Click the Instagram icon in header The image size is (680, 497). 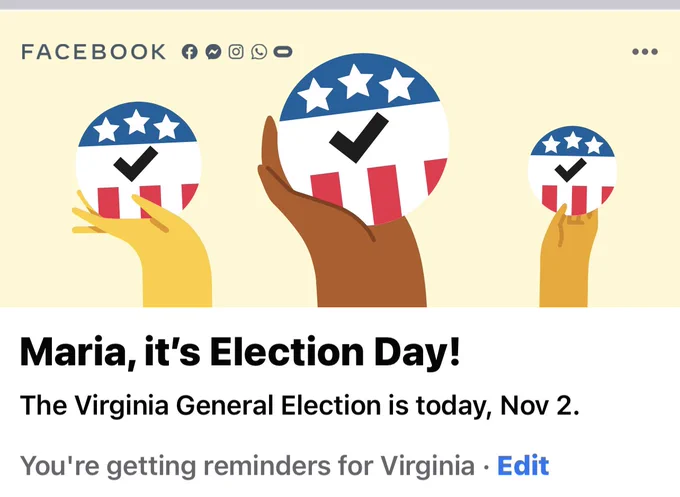click(x=236, y=52)
